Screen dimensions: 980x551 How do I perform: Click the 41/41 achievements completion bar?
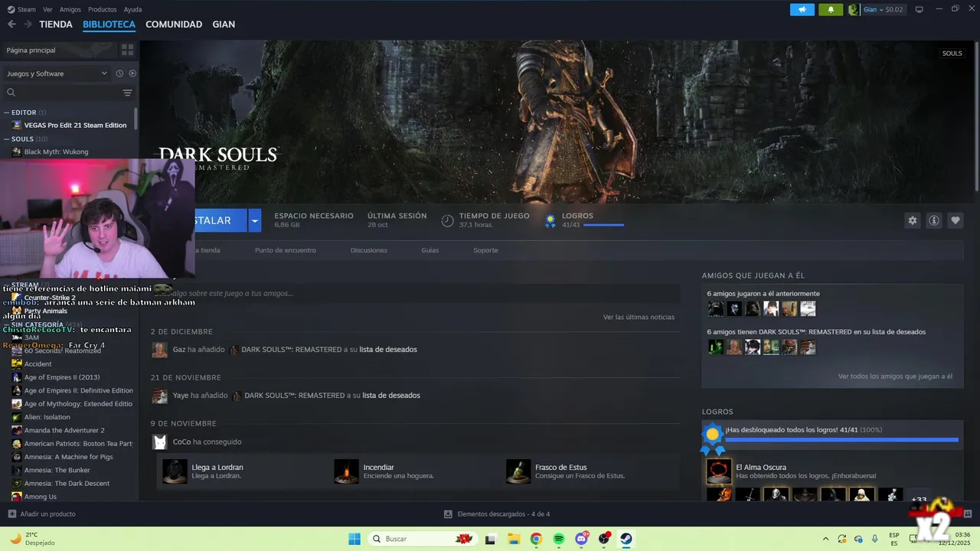[x=841, y=439]
